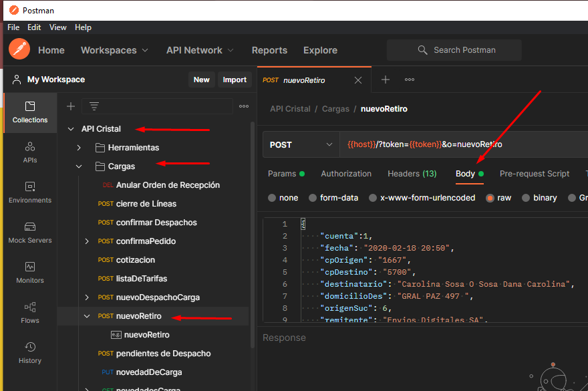The height and width of the screenshot is (391, 588).
Task: Open the Monitors sidebar panel
Action: (x=30, y=273)
